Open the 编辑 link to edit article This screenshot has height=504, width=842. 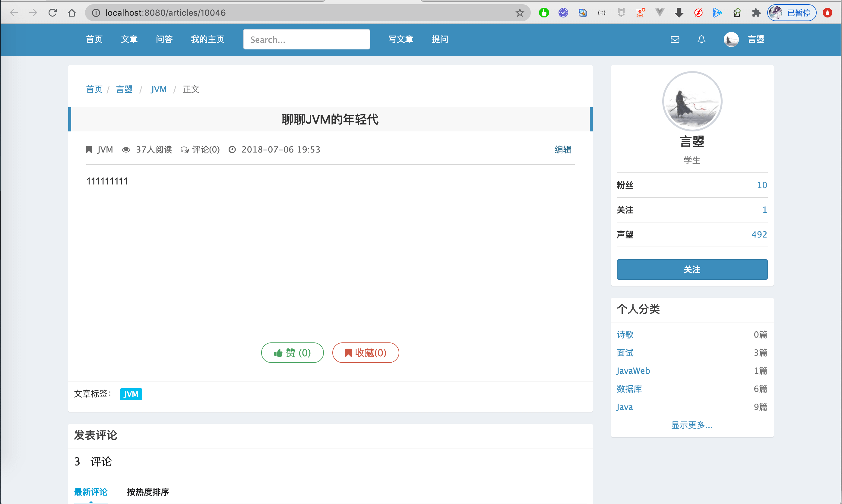pyautogui.click(x=563, y=150)
